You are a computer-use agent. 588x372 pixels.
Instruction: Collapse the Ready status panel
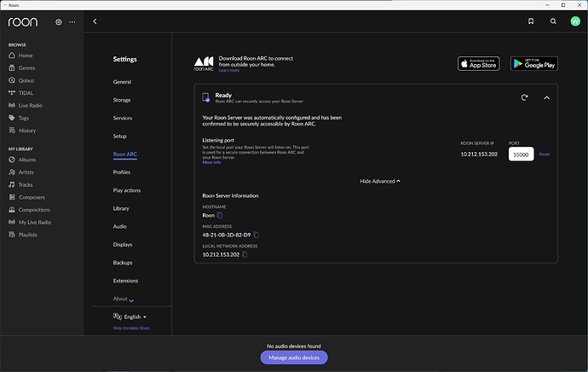(547, 97)
